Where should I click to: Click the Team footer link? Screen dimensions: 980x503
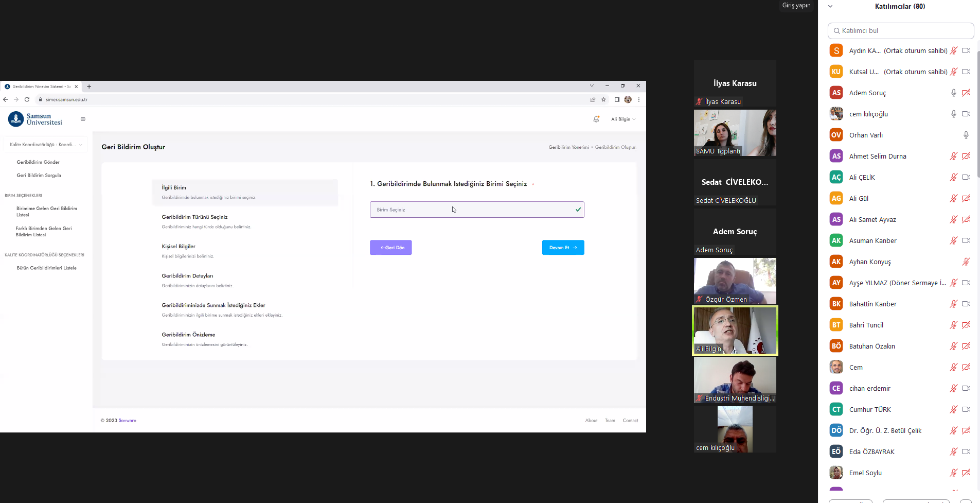(x=610, y=421)
